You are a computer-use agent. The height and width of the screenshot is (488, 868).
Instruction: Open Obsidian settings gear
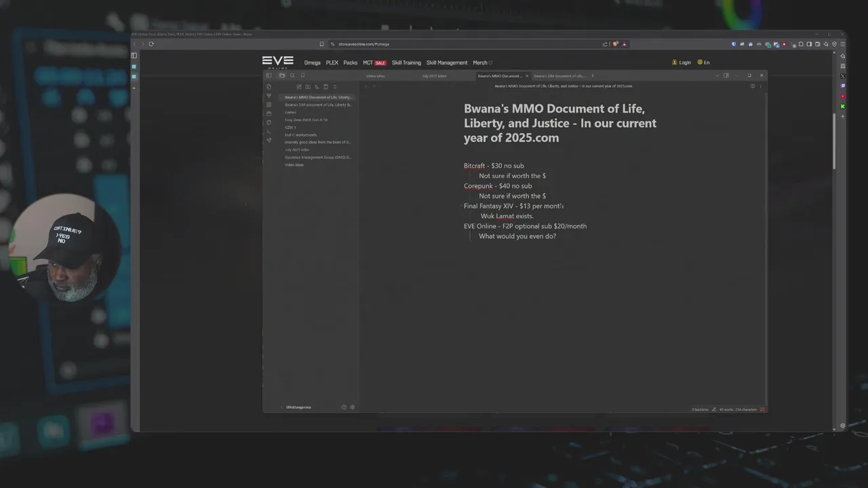(353, 407)
